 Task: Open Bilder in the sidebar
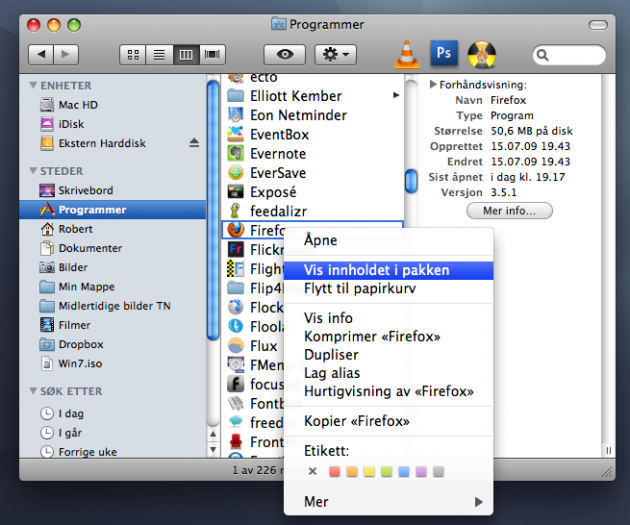[x=112, y=268]
